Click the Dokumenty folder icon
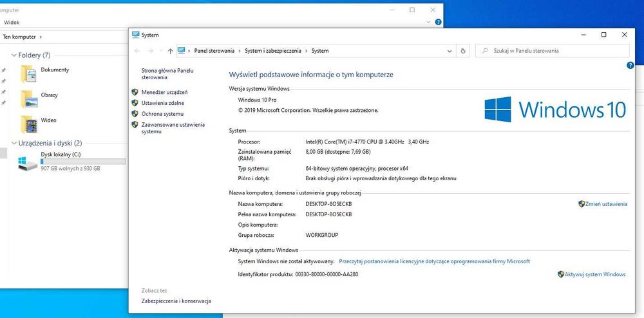Image resolution: width=644 pixels, height=318 pixels. click(x=29, y=74)
